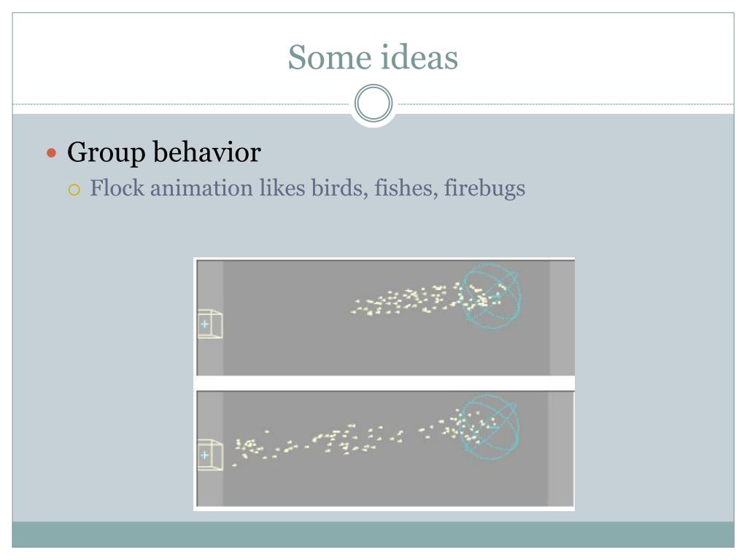The height and width of the screenshot is (560, 747).
Task: Click the leftmost particle cluster in the bottom image
Action: 250,448
